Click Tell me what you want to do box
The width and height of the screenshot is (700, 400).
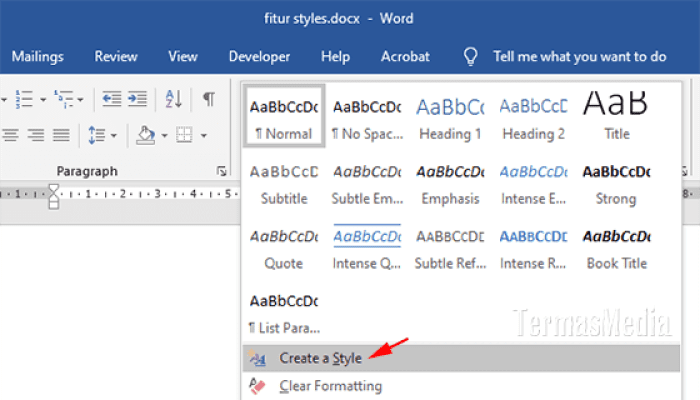click(x=579, y=57)
